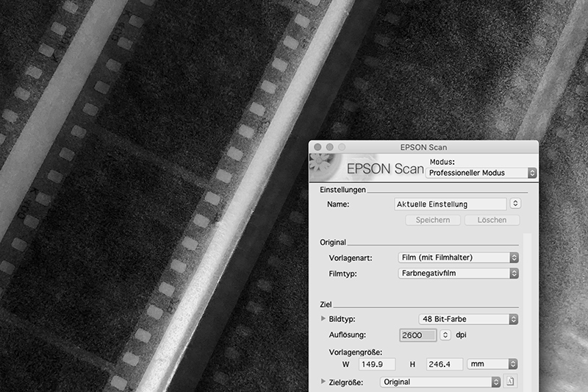The height and width of the screenshot is (392, 588).
Task: Expand the Bildtyp disclosure triangle
Action: 323,318
